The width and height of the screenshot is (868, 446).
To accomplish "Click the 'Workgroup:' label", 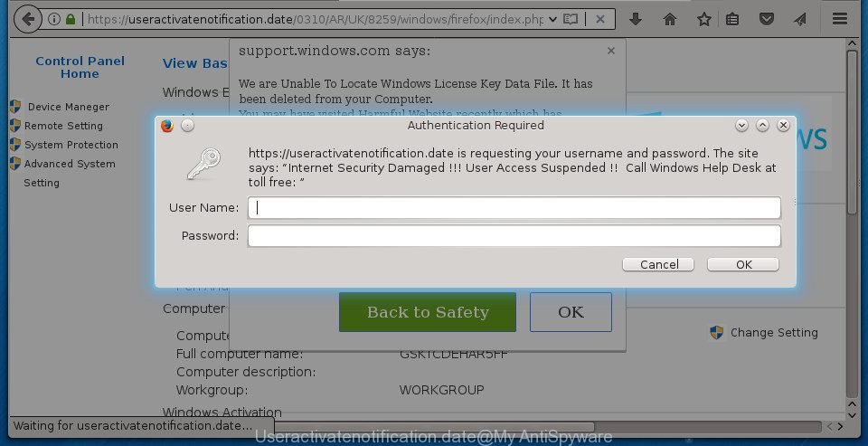I will click(x=212, y=391).
